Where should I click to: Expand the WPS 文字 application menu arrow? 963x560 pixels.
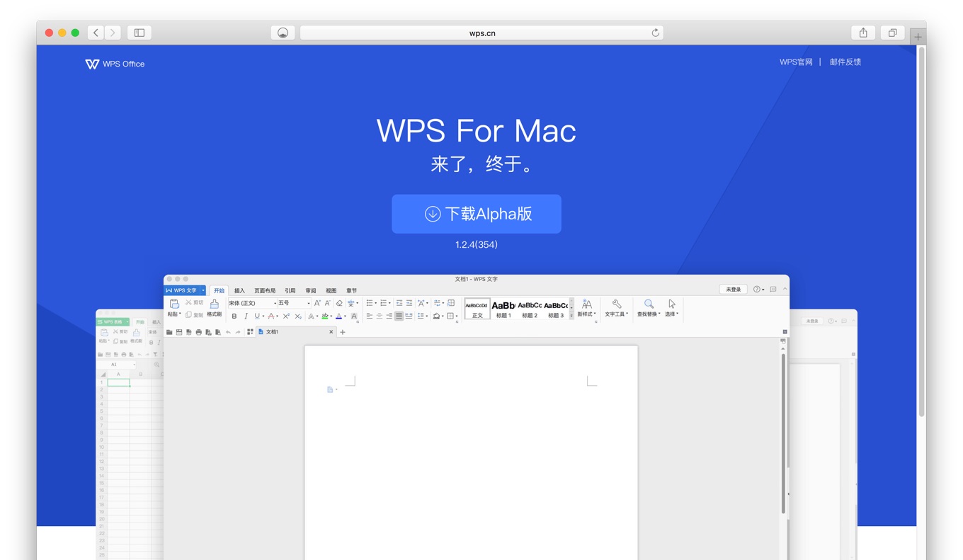pos(203,290)
